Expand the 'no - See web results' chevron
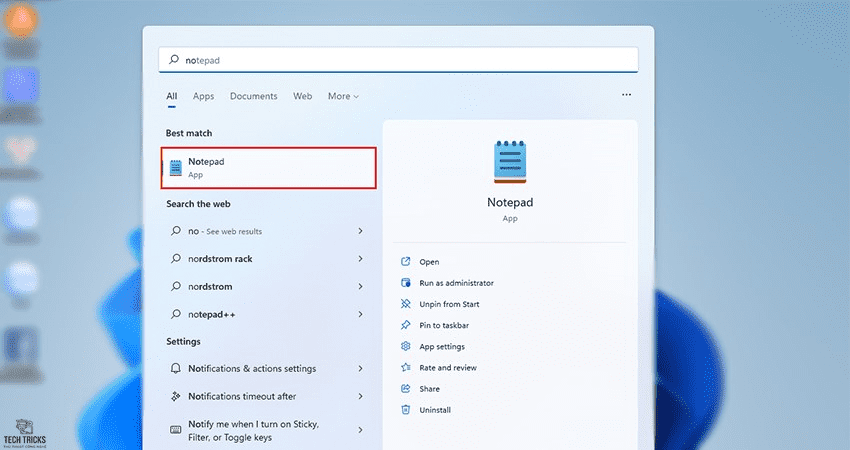Viewport: 850px width, 450px height. (x=360, y=231)
